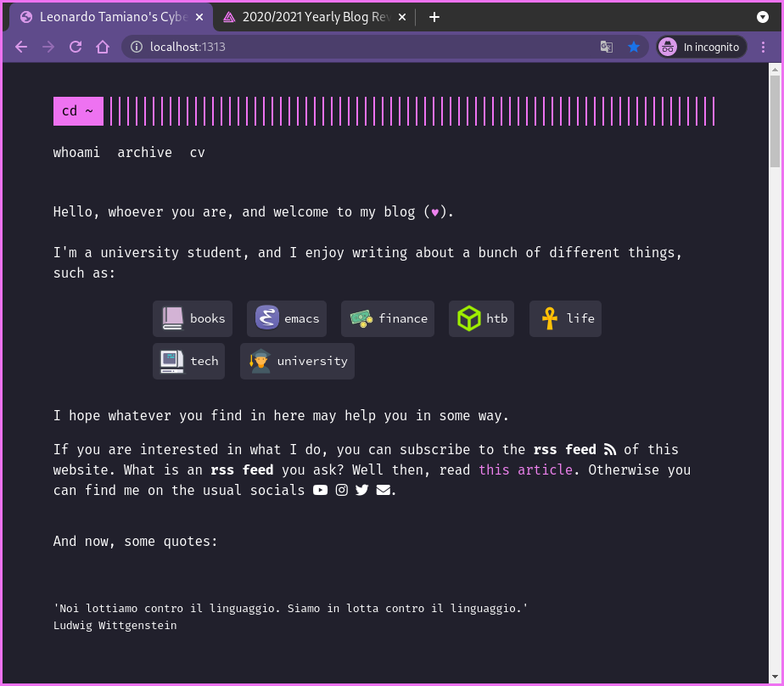
Task: Follow the 'this article' link
Action: pyautogui.click(x=525, y=470)
